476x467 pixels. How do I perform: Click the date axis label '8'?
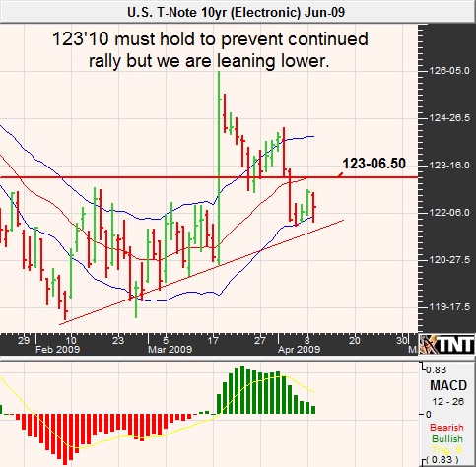pyautogui.click(x=307, y=340)
